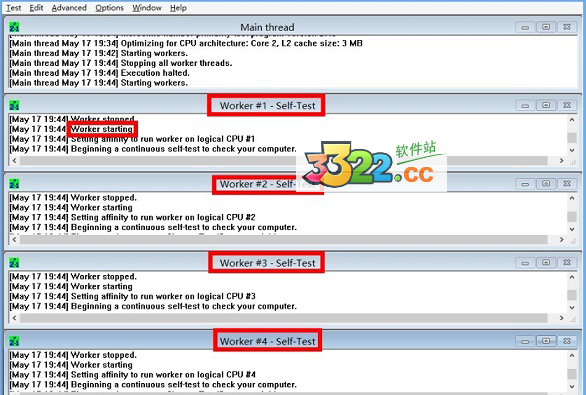Minimize the Main thread child window
586x395 pixels.
pos(525,27)
